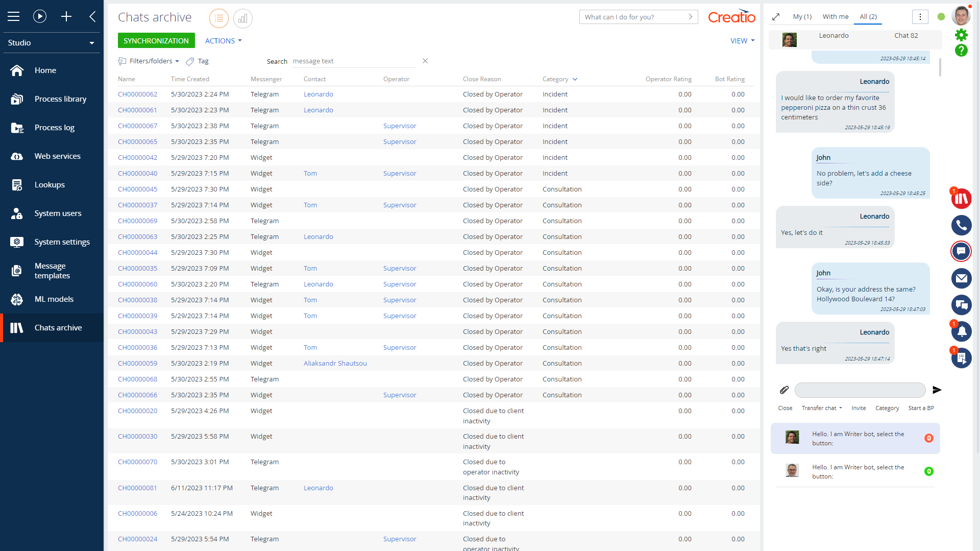Open the email panel envelope icon
The width and height of the screenshot is (980, 551).
coord(961,278)
